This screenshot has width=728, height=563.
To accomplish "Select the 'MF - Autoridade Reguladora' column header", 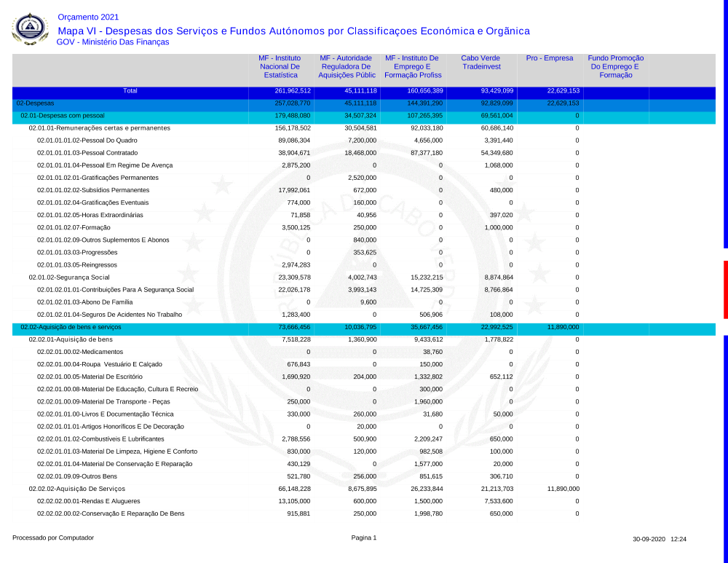I will (x=347, y=66).
